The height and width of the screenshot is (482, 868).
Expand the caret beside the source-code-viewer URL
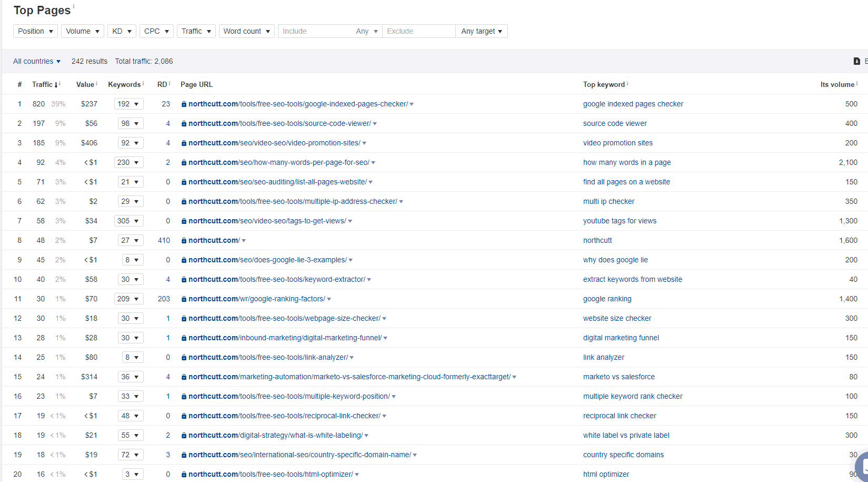tap(375, 123)
